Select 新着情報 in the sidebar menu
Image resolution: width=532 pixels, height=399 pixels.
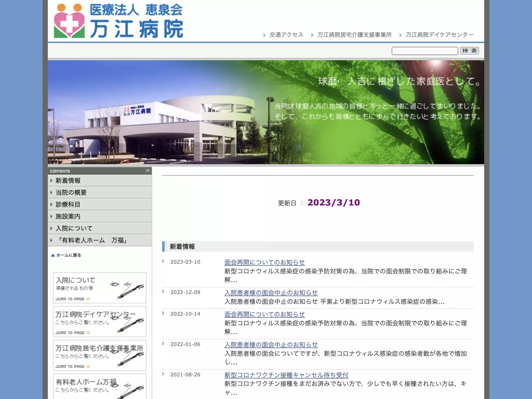tap(100, 181)
